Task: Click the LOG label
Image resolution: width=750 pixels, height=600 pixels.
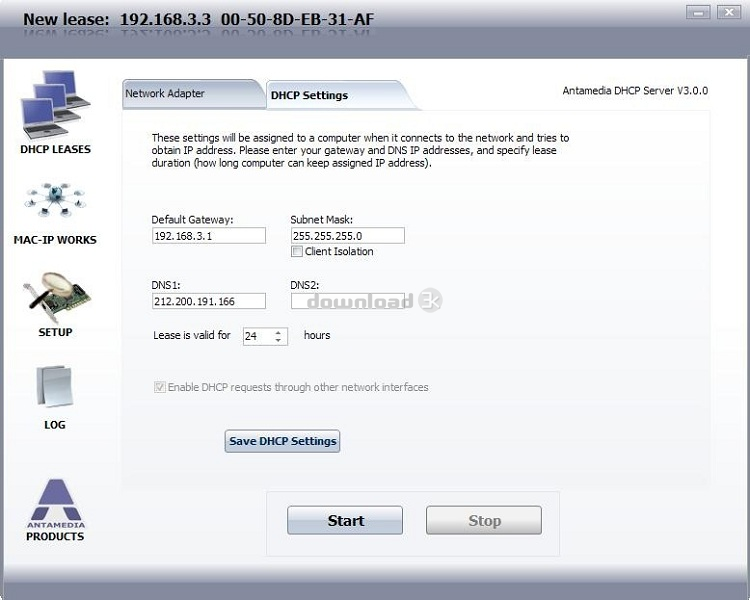Action: coord(55,425)
